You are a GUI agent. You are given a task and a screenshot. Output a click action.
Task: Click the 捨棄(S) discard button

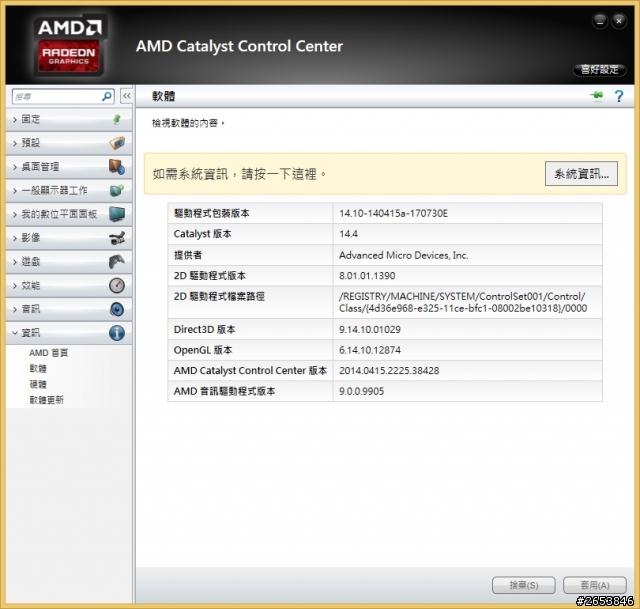click(524, 585)
